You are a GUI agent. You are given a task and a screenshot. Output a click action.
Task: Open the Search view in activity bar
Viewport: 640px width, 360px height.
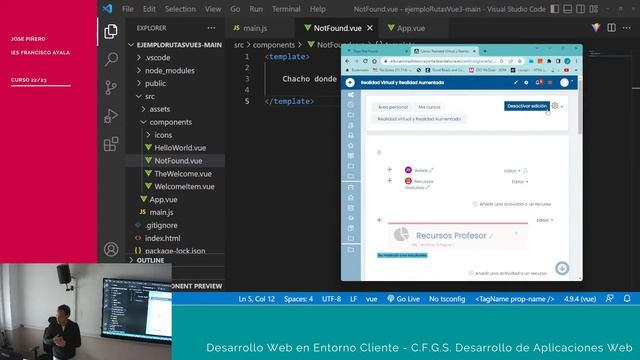click(x=111, y=59)
